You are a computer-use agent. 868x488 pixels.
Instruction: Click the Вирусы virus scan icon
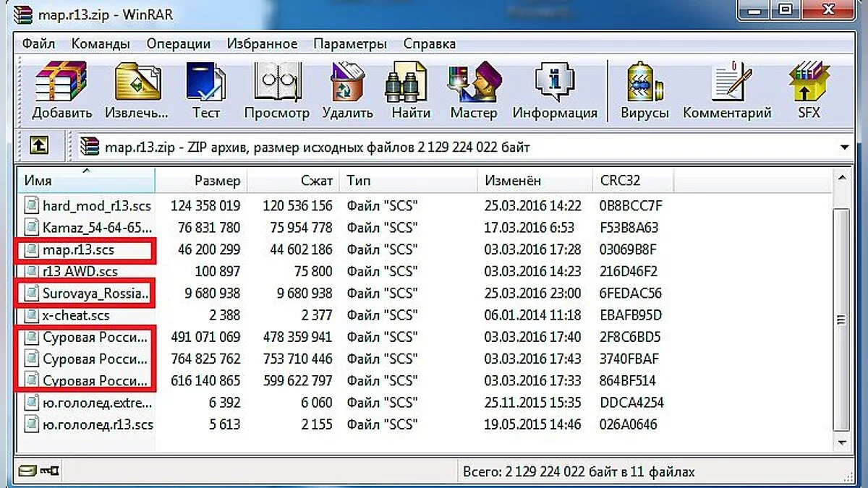point(644,82)
